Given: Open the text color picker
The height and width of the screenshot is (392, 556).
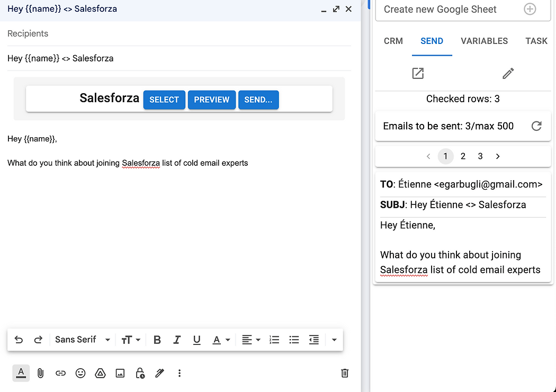Looking at the screenshot, I should pos(221,340).
